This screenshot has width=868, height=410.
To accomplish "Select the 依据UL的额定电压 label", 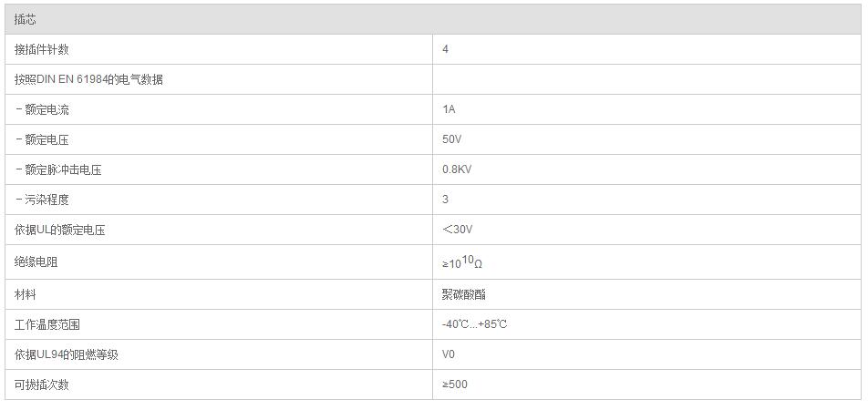I will pyautogui.click(x=60, y=230).
